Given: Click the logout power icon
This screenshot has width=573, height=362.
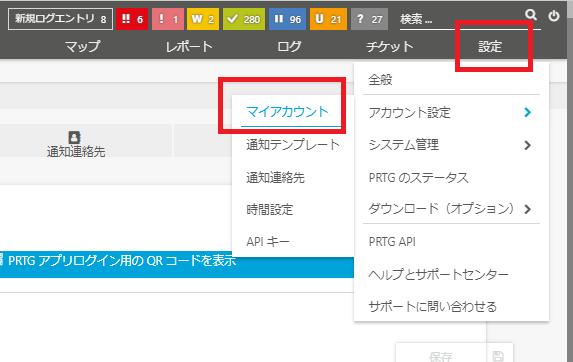Looking at the screenshot, I should [554, 16].
